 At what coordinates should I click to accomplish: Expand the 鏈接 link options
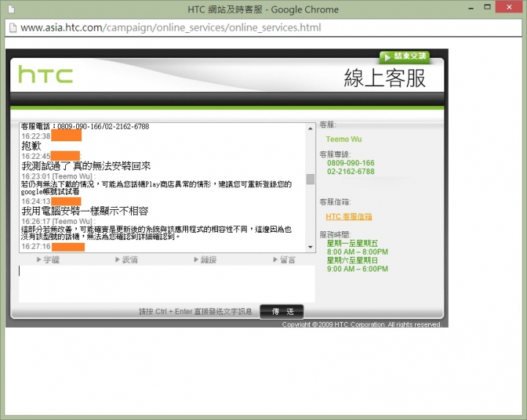click(x=206, y=260)
